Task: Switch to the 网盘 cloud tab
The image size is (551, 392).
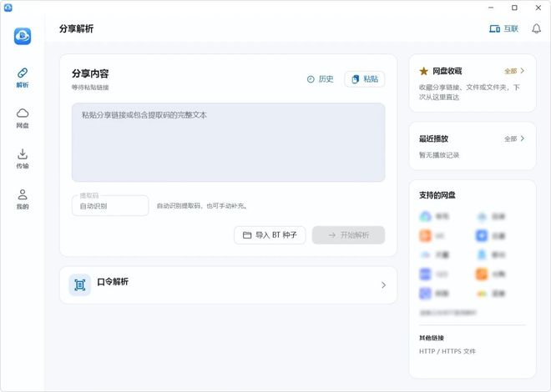Action: pos(23,118)
